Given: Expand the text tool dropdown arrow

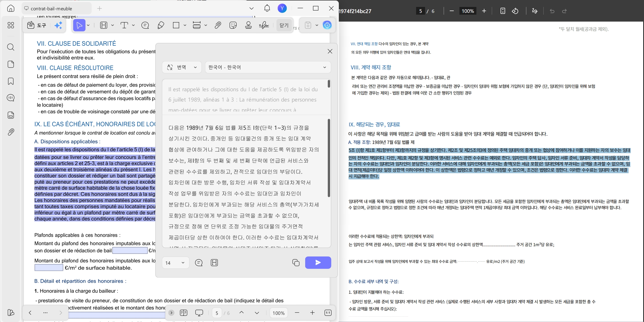Looking at the screenshot, I should (133, 25).
